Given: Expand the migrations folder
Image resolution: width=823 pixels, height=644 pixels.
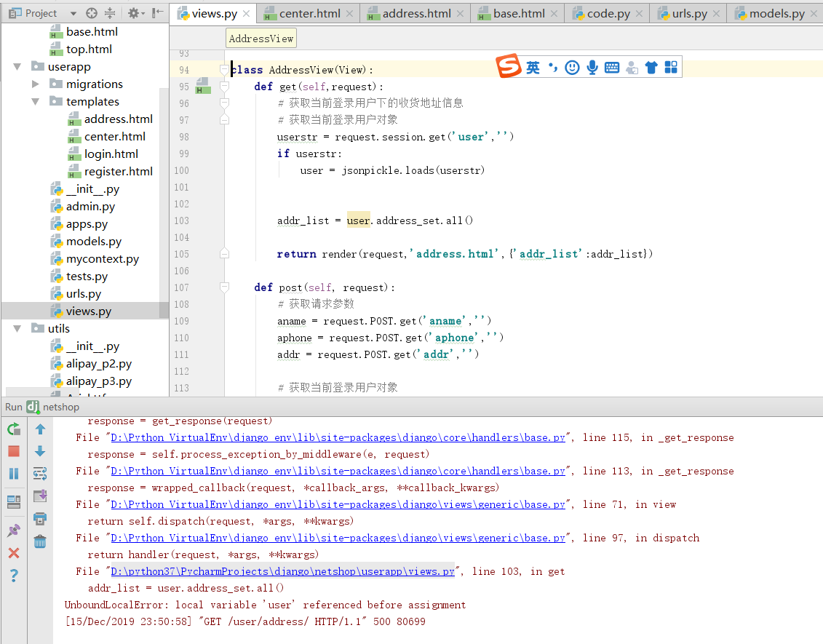Looking at the screenshot, I should 35,84.
